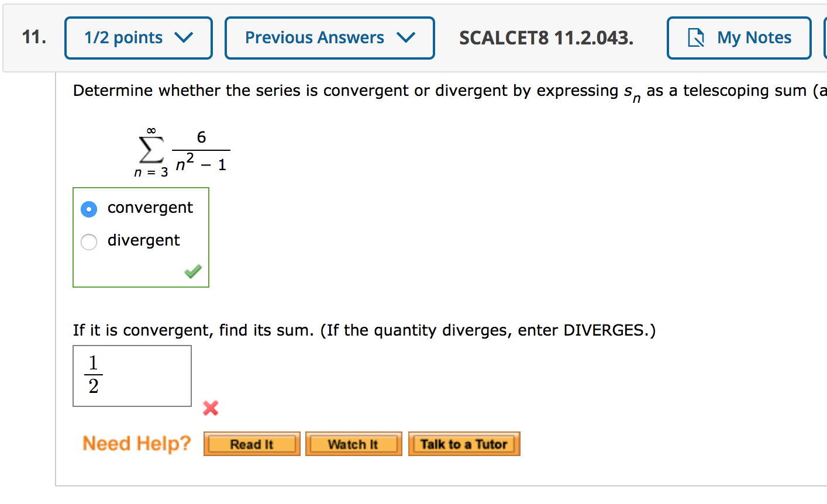Select the divergent radio button
This screenshot has height=504, width=827.
(x=88, y=241)
